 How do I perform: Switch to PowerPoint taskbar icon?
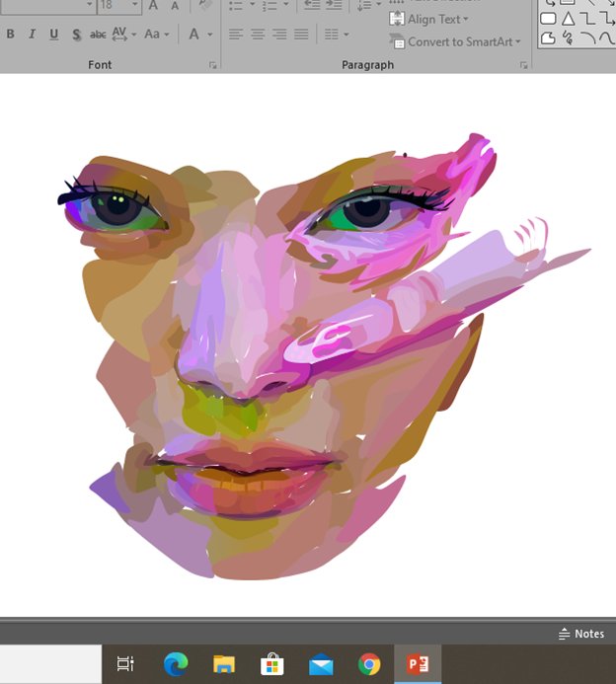(x=418, y=664)
